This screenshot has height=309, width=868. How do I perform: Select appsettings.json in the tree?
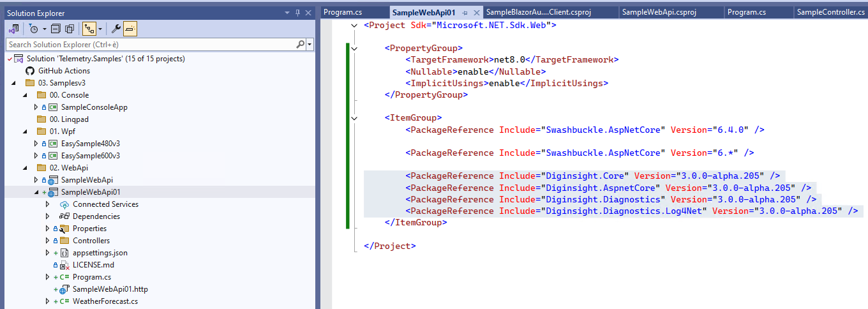tap(100, 253)
